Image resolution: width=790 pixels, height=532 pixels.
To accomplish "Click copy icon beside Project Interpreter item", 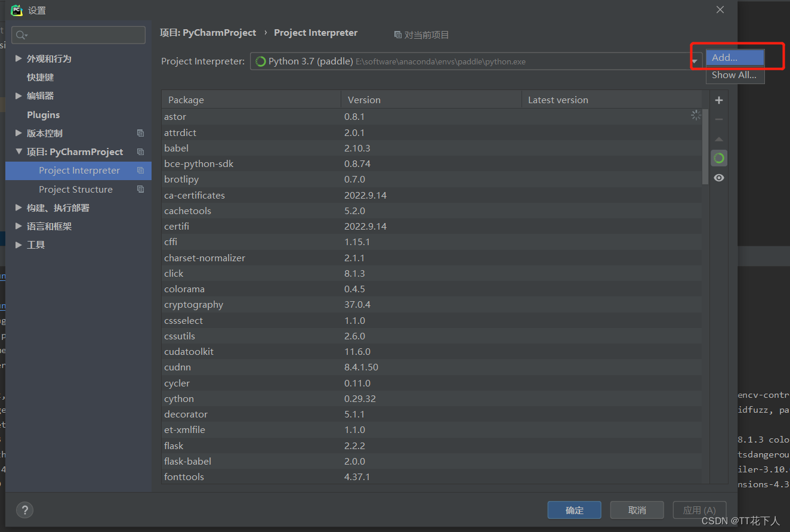I will point(140,171).
